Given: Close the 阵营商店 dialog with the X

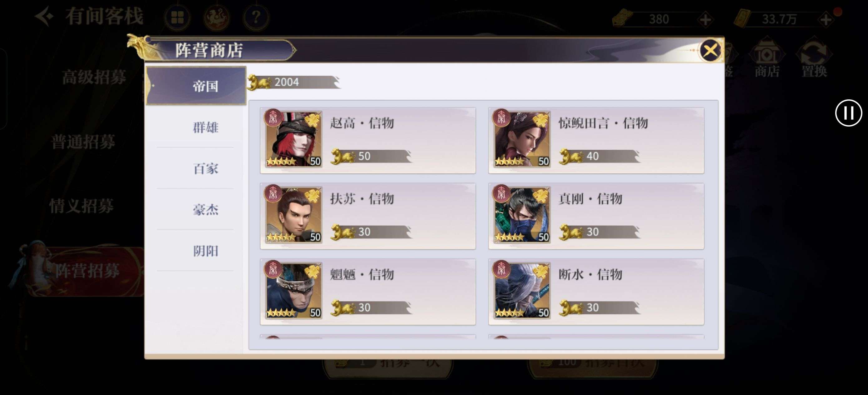Looking at the screenshot, I should coord(710,51).
